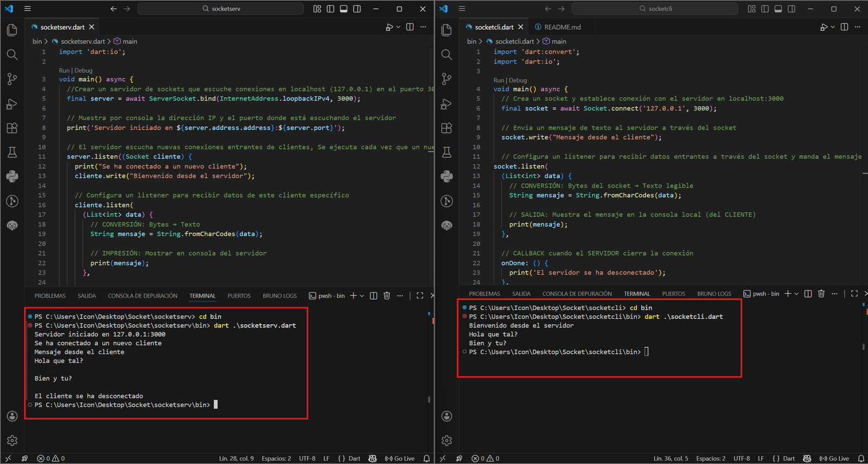Click Debug code lens above main in socketserv.dart
The width and height of the screenshot is (868, 464).
(x=84, y=70)
